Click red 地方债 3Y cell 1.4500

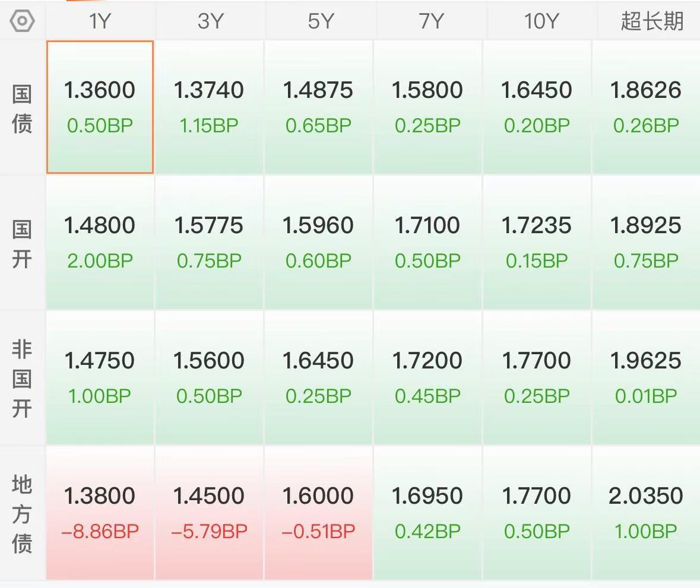(210, 513)
